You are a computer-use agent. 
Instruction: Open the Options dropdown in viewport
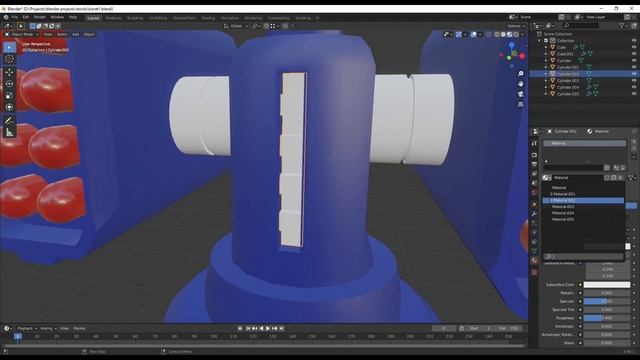516,26
